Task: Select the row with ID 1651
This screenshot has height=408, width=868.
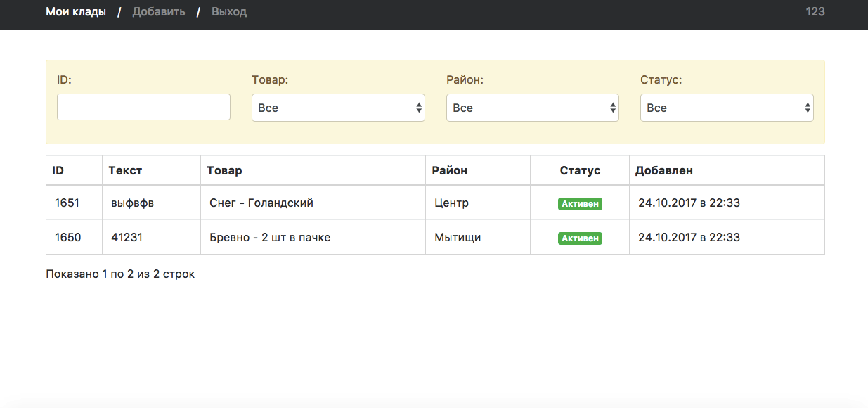Action: point(67,203)
